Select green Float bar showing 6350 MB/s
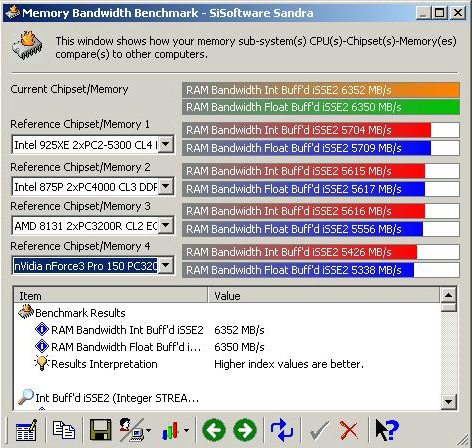Image resolution: width=472 pixels, height=448 pixels. [321, 107]
